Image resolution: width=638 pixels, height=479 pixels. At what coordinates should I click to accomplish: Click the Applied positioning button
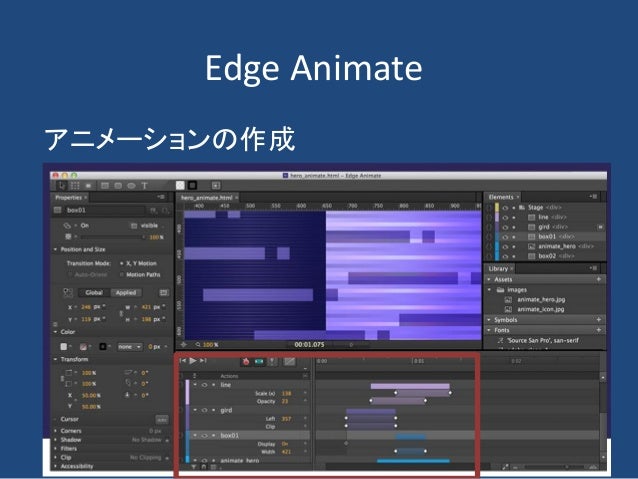pyautogui.click(x=126, y=293)
